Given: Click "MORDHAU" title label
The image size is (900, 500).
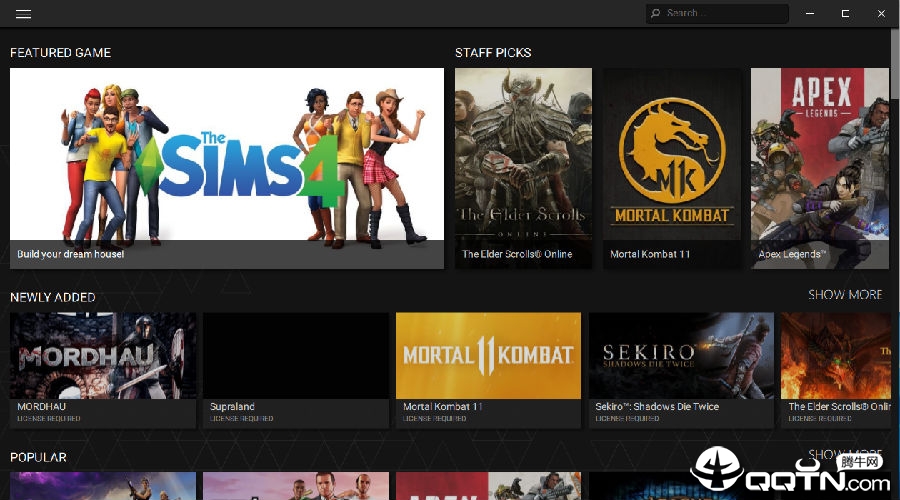Looking at the screenshot, I should (41, 406).
